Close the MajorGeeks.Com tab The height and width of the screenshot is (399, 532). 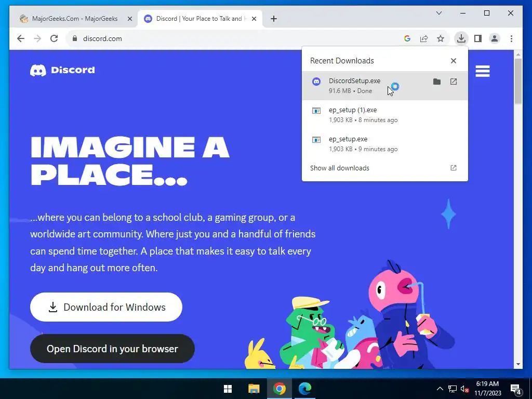click(x=129, y=19)
